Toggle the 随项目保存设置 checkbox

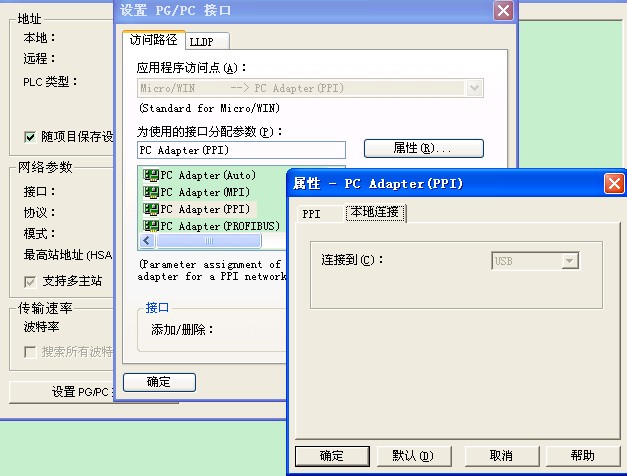pos(30,137)
